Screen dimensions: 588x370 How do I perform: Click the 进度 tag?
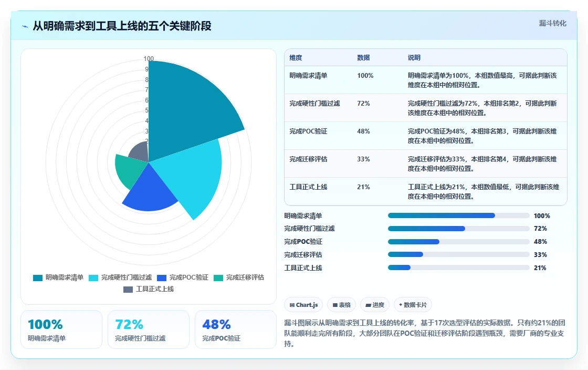[375, 305]
